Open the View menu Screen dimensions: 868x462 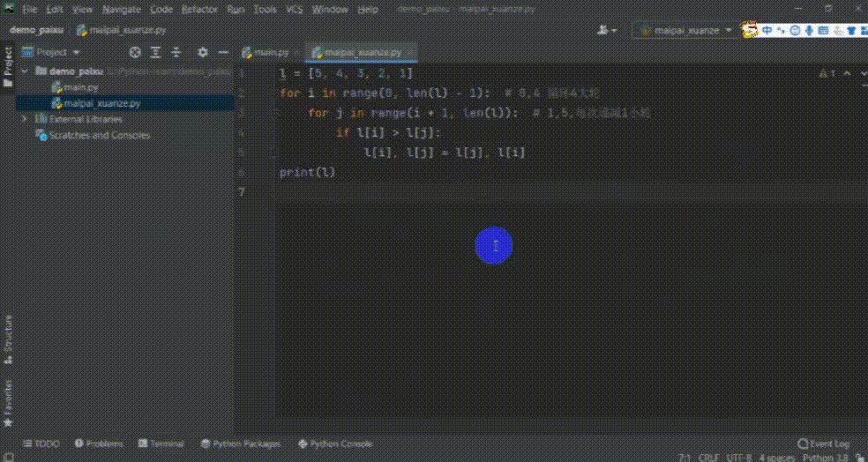pyautogui.click(x=83, y=10)
